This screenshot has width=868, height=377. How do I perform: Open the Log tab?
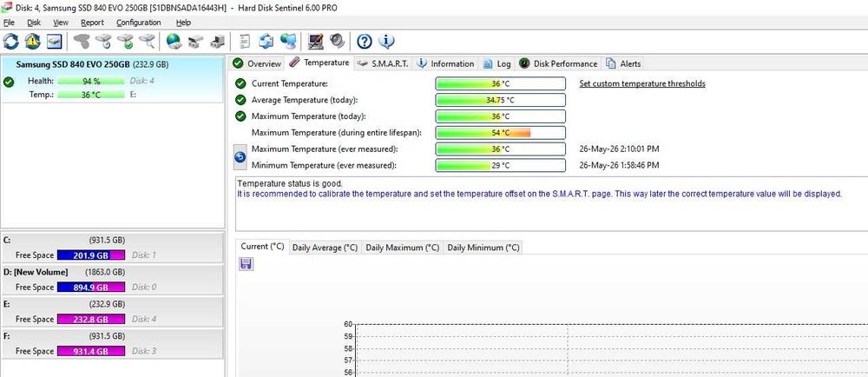[x=496, y=63]
